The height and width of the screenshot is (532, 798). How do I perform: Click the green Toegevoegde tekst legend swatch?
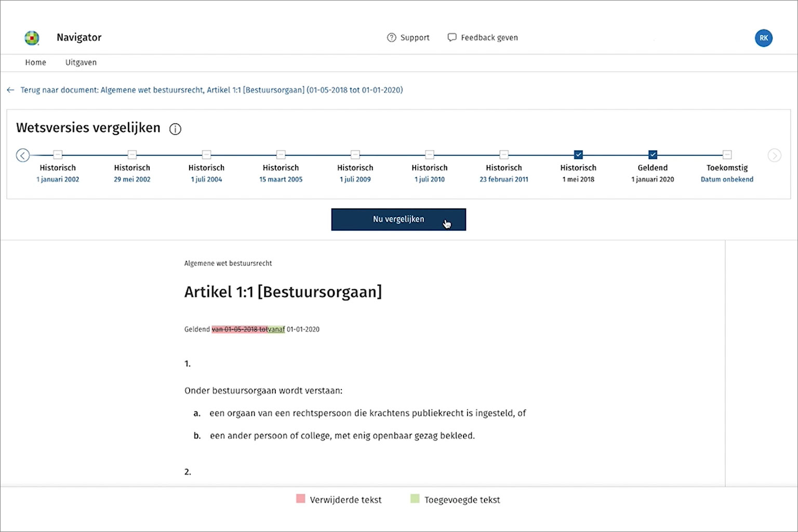(415, 499)
